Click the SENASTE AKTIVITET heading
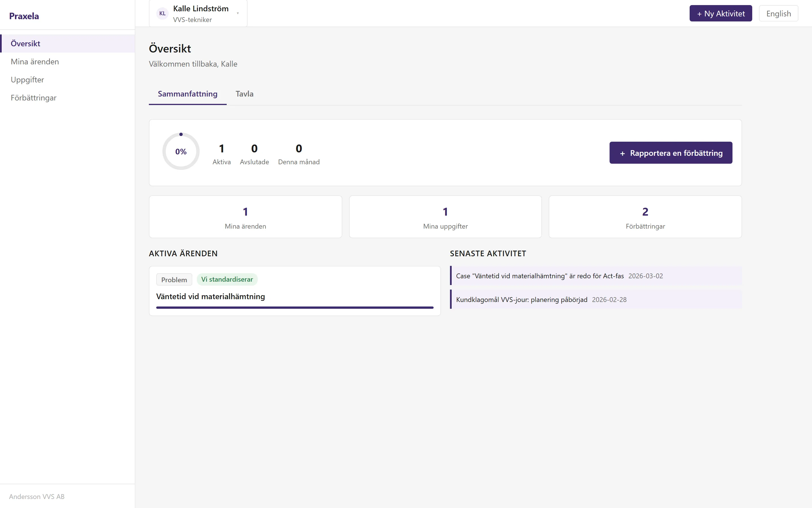 [x=488, y=253]
